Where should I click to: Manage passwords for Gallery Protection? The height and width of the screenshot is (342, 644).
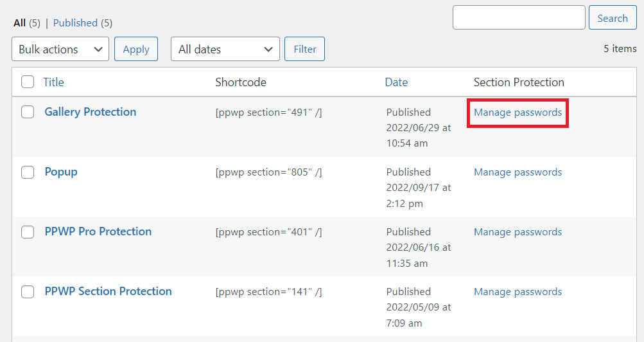pyautogui.click(x=518, y=113)
